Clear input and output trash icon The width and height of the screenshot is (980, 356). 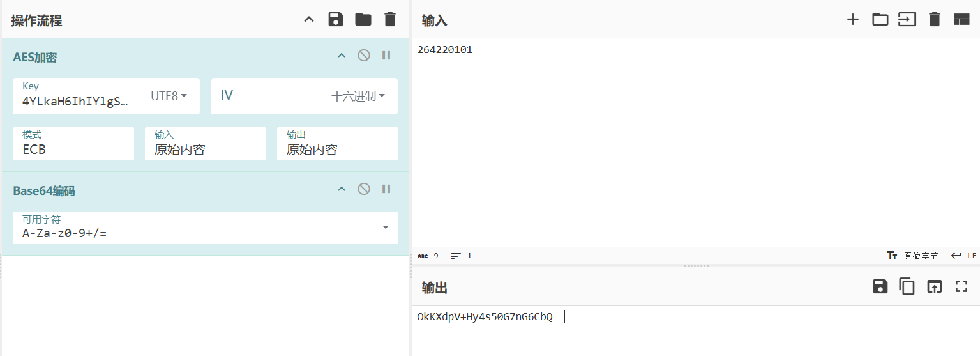pyautogui.click(x=935, y=19)
